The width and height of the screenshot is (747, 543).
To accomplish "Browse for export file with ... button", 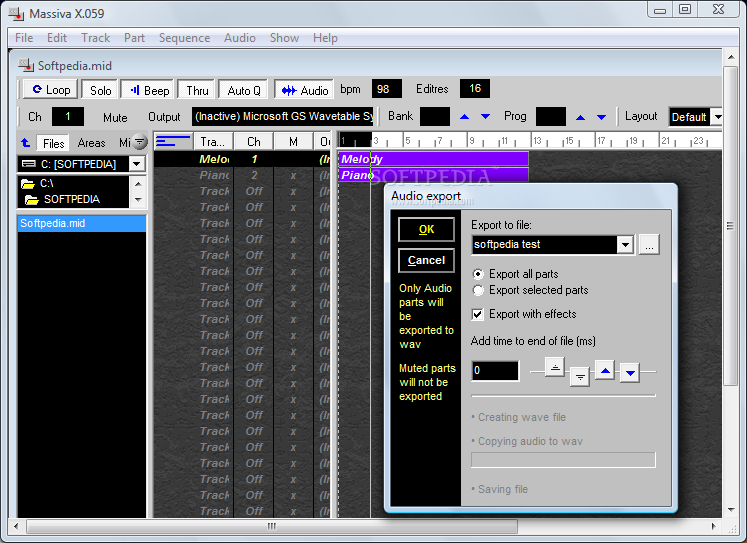I will point(649,245).
